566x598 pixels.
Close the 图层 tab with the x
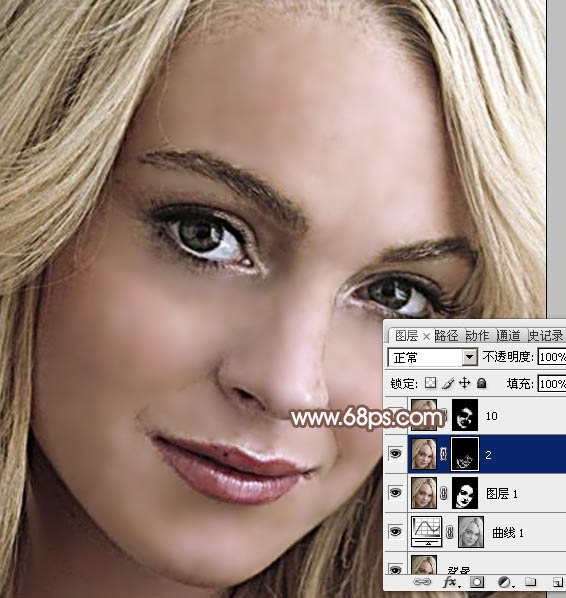coord(427,336)
